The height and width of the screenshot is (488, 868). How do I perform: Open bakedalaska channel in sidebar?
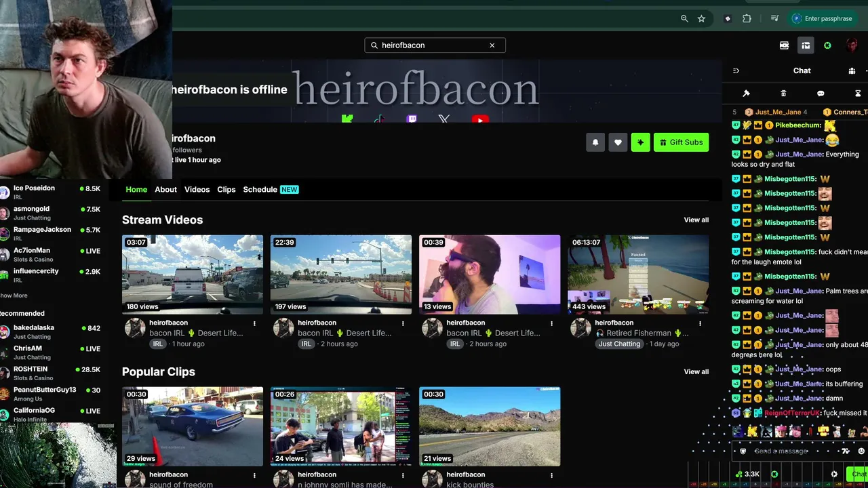point(51,331)
